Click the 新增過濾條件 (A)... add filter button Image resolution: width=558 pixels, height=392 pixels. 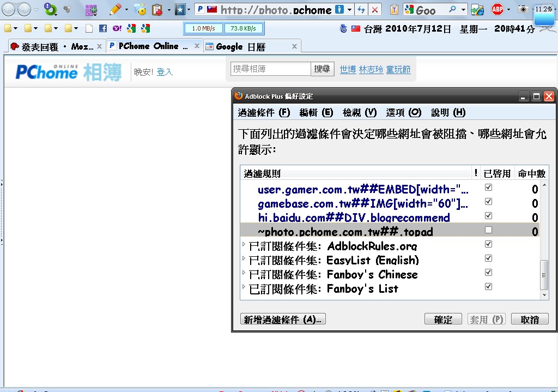(283, 319)
